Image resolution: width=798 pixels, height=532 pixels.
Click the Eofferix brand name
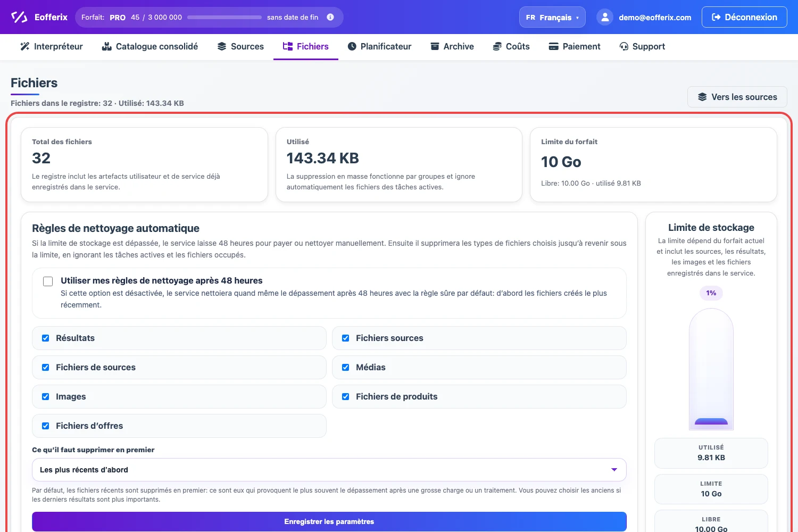[51, 17]
